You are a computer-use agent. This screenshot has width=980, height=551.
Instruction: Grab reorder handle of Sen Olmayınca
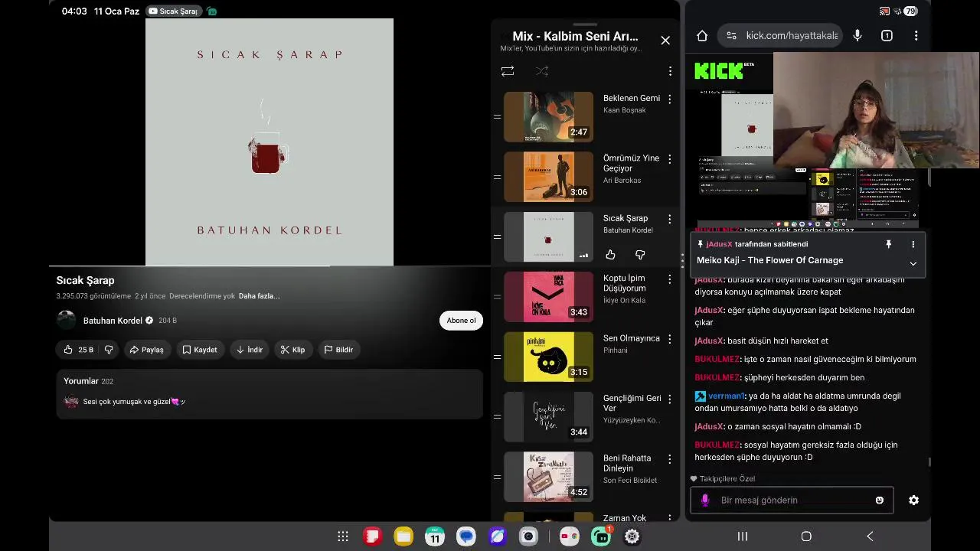(x=497, y=357)
